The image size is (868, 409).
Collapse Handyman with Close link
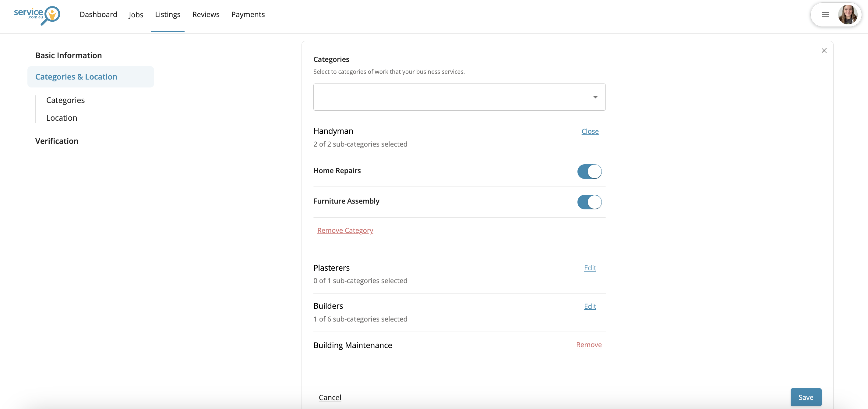pos(590,131)
